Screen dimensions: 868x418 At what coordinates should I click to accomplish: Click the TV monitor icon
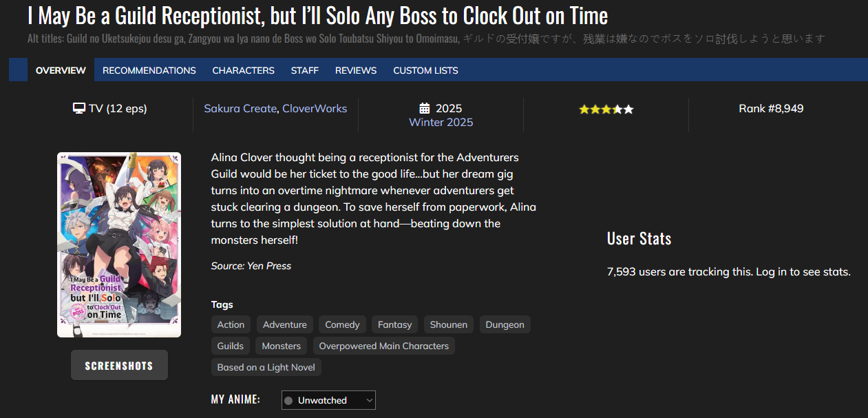tap(79, 109)
